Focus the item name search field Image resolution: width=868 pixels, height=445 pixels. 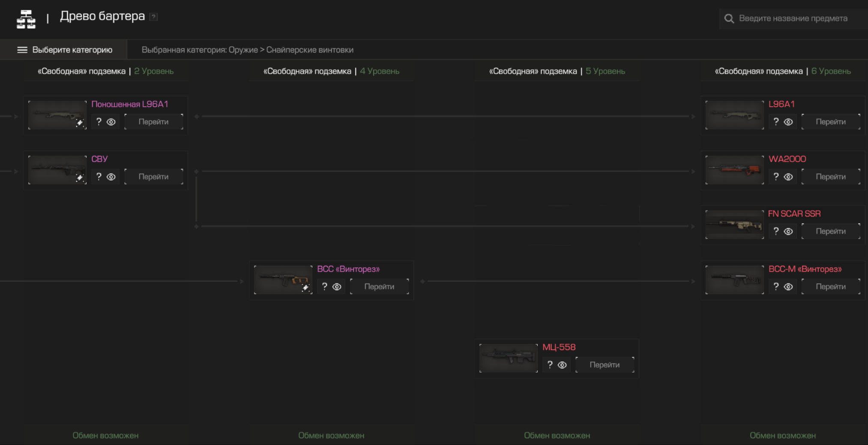[793, 18]
